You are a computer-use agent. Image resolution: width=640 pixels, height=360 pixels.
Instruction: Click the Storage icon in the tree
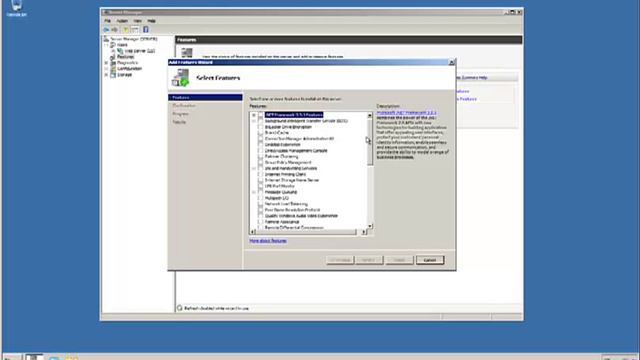click(x=113, y=75)
